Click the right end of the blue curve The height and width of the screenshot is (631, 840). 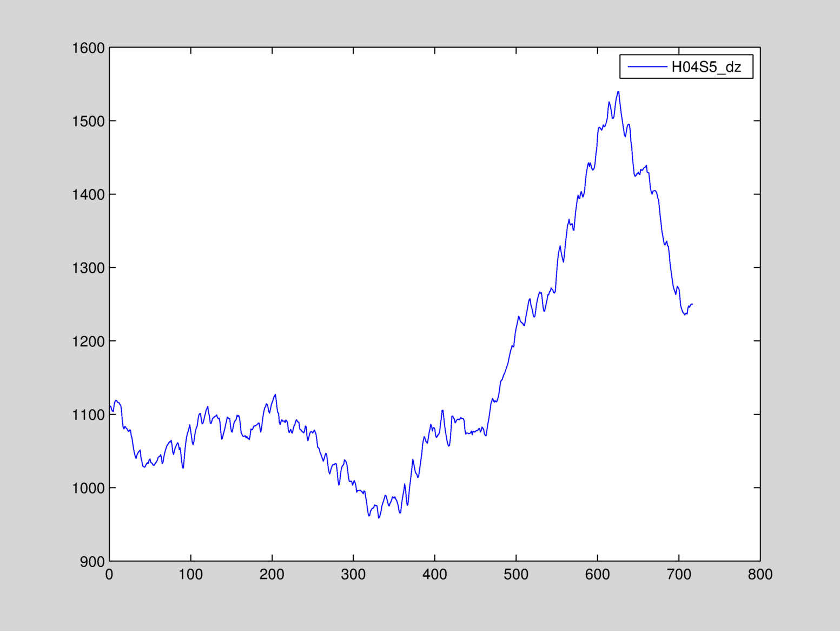tap(692, 304)
